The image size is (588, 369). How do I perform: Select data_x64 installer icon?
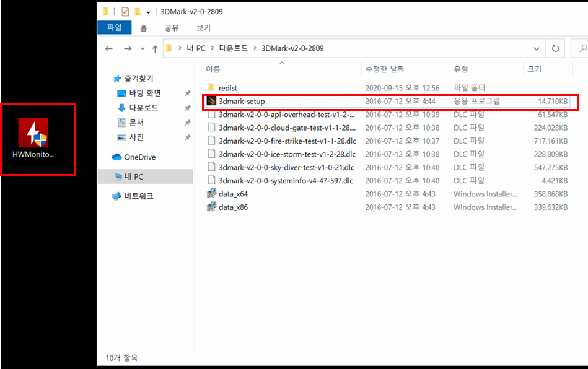pyautogui.click(x=211, y=194)
